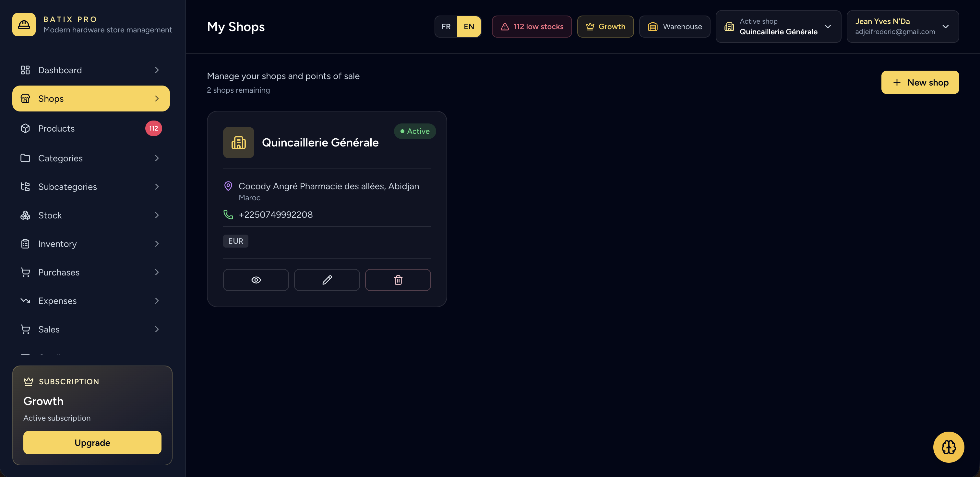Click the Upgrade subscription button
The image size is (980, 477).
(x=92, y=443)
